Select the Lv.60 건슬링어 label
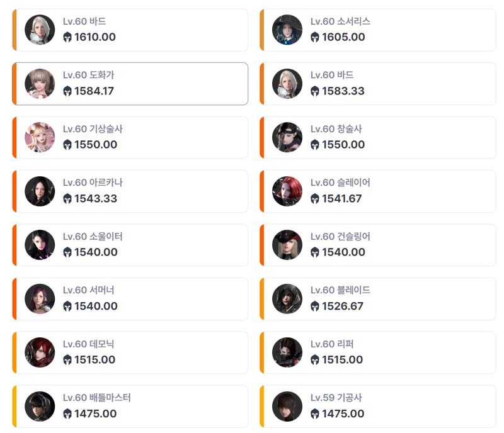Image resolution: width=504 pixels, height=433 pixels. tap(340, 237)
